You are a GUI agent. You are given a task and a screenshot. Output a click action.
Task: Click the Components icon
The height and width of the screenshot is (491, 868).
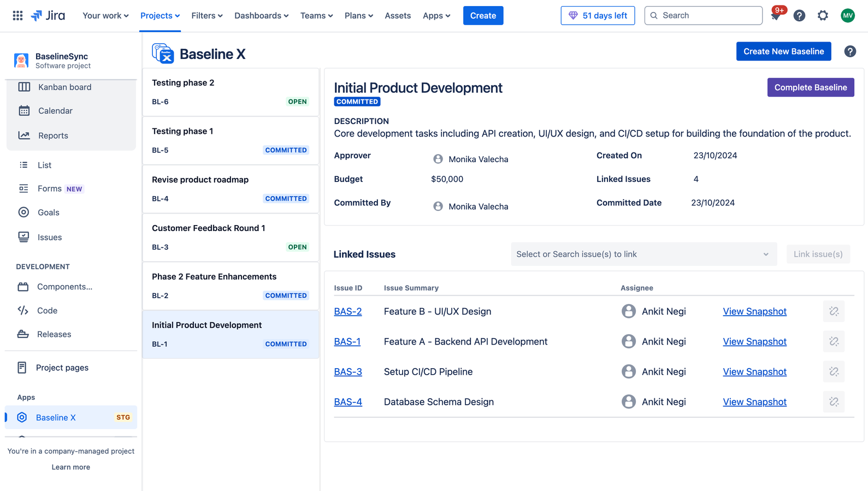[23, 287]
